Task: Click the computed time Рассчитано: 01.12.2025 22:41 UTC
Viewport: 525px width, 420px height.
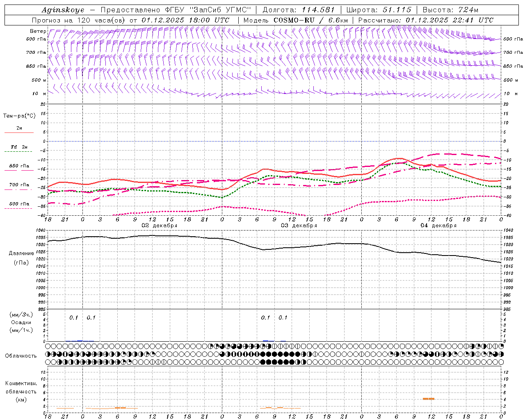Action: pos(426,20)
